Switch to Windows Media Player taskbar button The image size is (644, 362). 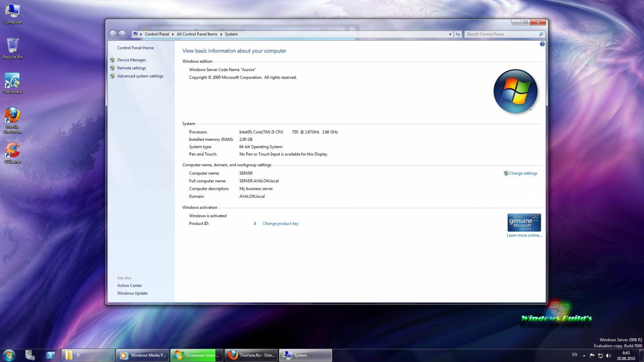tap(142, 355)
